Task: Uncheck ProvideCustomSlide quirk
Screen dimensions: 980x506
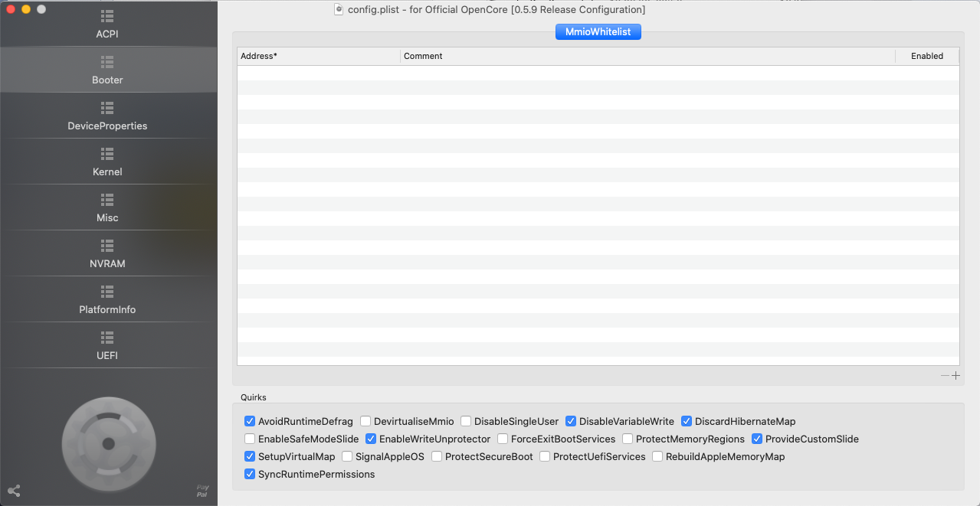Action: pos(757,439)
